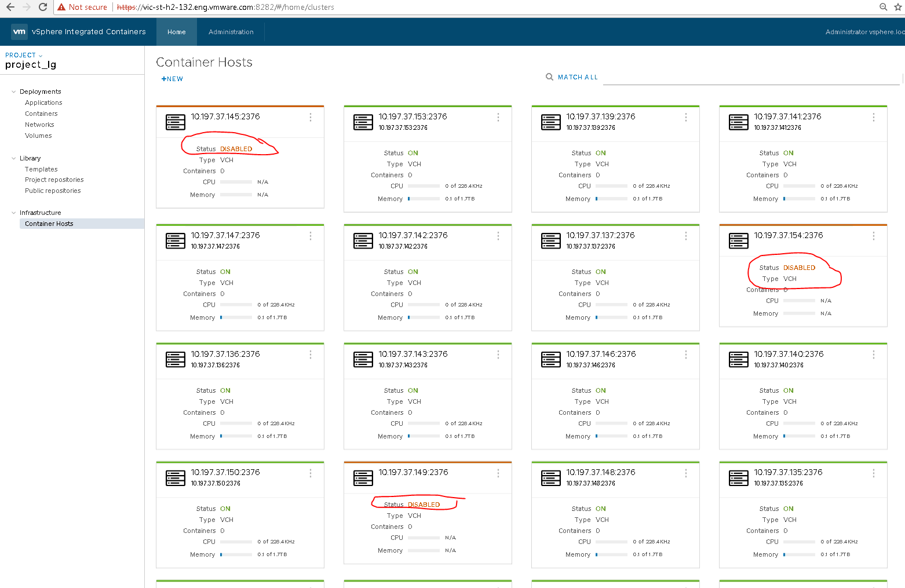Open the three-dot menu for host 10.197.37.140:2376

tap(874, 355)
